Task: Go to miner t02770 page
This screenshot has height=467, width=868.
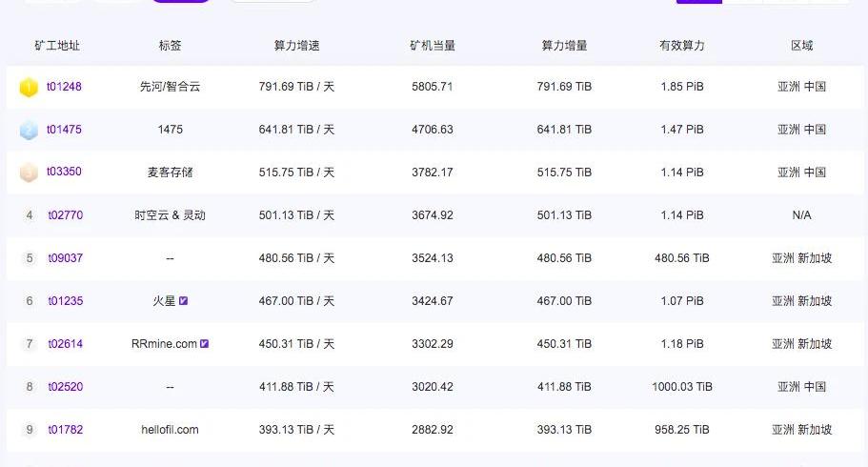Action: [65, 215]
